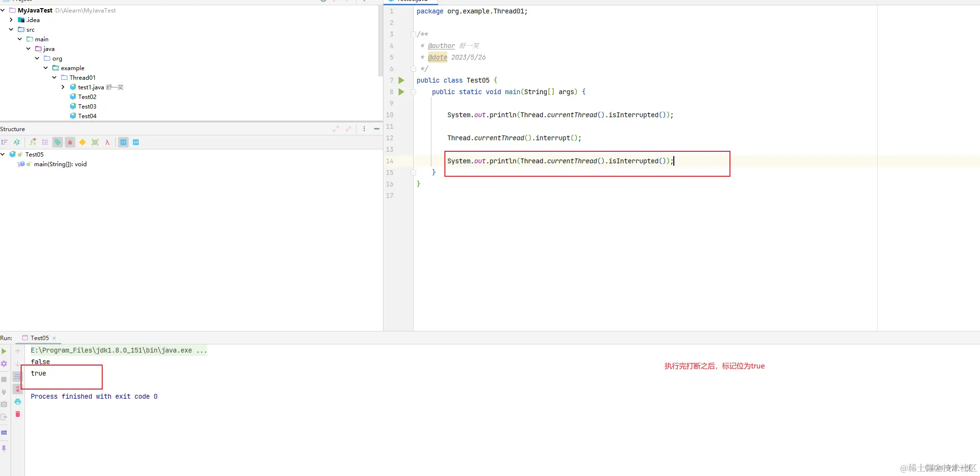Toggle soft-wrap in console output
Viewport: 980px width, 476px height.
(x=18, y=377)
